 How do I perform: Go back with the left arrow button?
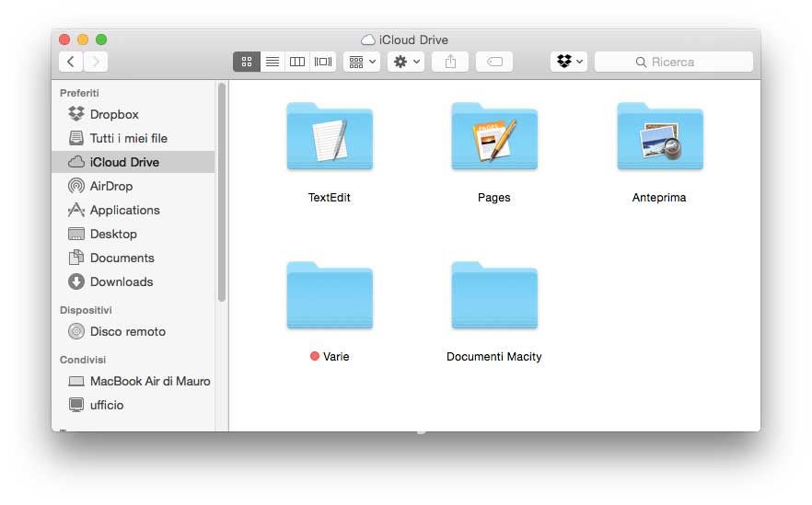pyautogui.click(x=71, y=63)
